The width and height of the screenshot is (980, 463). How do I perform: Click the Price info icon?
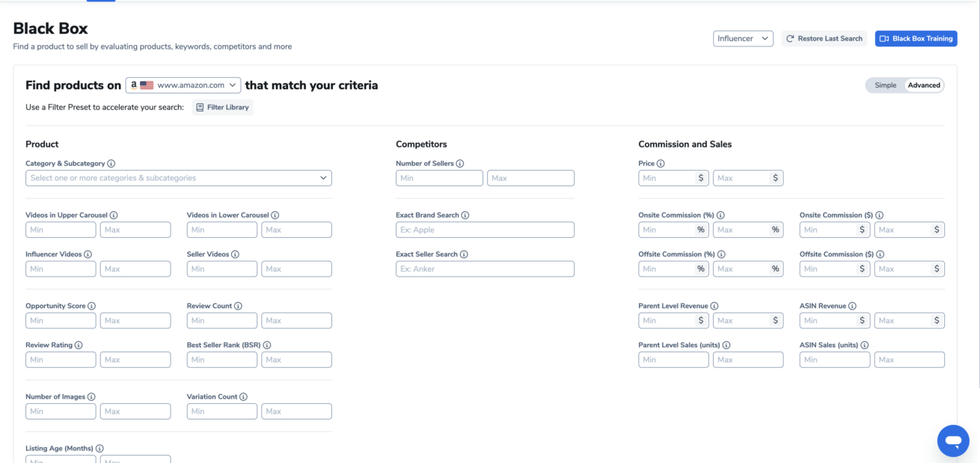[x=661, y=164]
